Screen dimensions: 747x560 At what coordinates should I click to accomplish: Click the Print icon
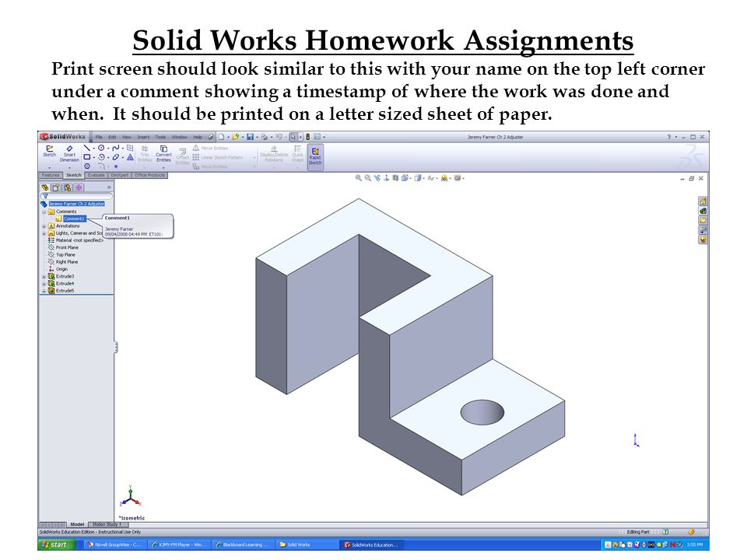pos(265,137)
